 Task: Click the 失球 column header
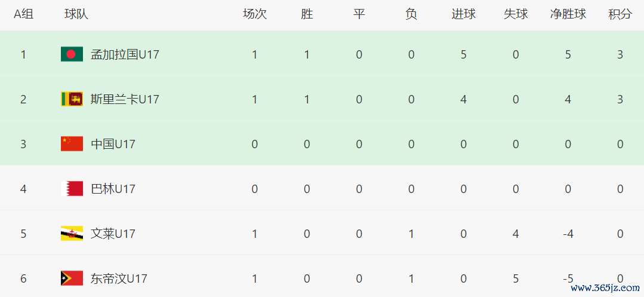(516, 14)
